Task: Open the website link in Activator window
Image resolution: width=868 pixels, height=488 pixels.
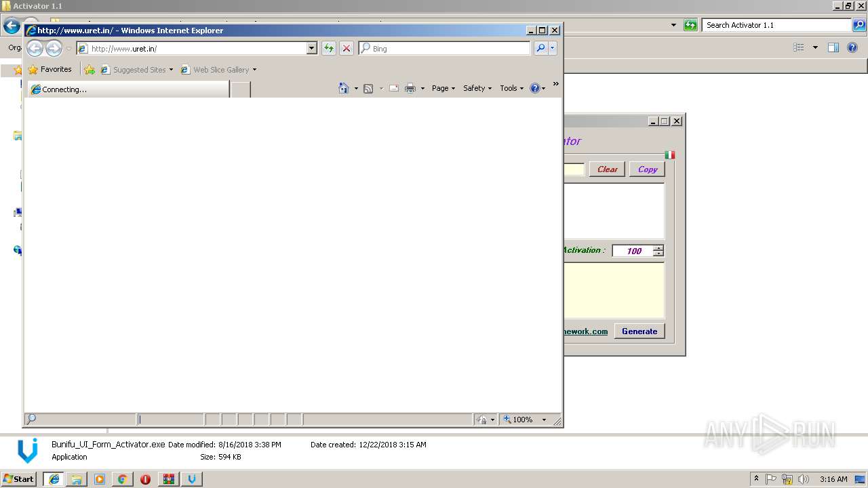Action: coord(586,331)
